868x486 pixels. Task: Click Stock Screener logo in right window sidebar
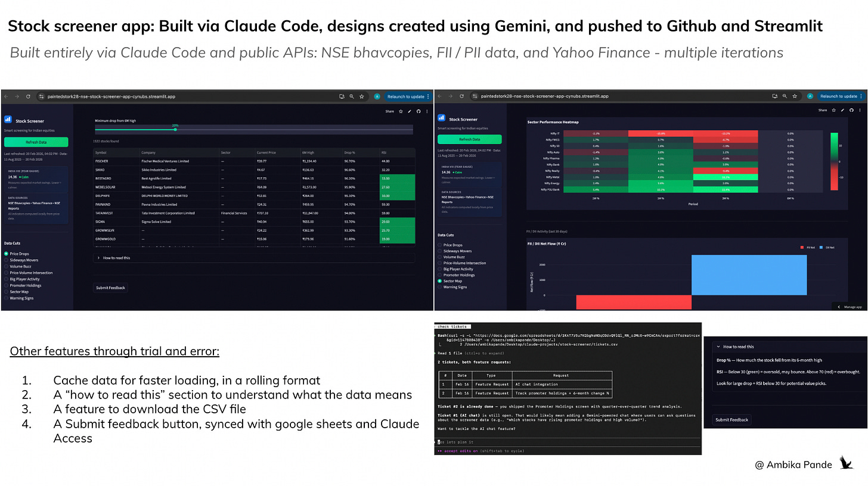(441, 119)
